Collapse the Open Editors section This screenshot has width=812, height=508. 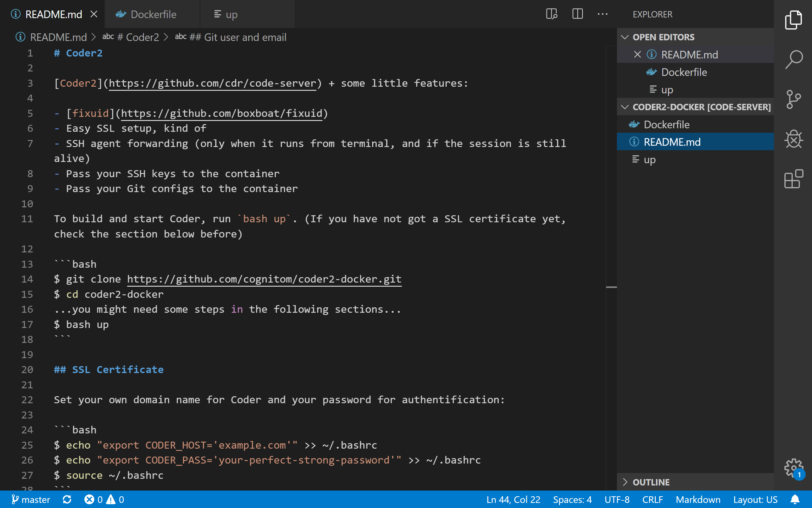(695, 37)
